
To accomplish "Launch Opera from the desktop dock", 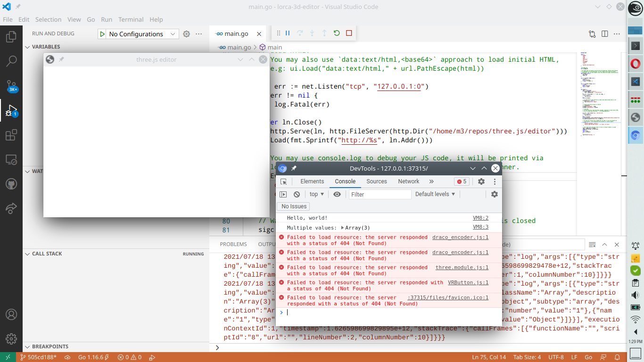I will click(x=635, y=64).
